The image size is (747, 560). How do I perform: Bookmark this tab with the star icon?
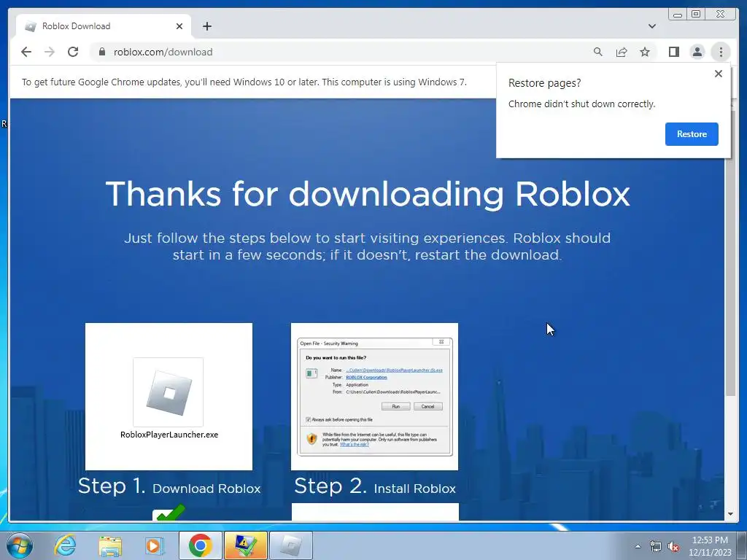click(x=645, y=52)
